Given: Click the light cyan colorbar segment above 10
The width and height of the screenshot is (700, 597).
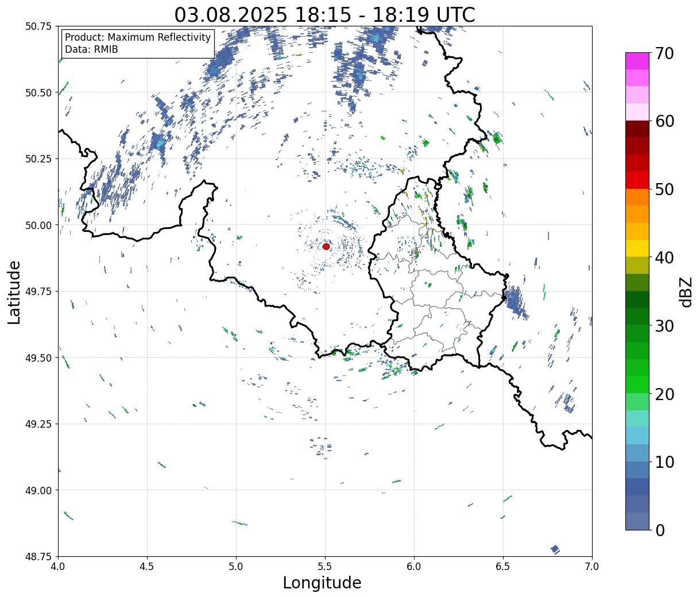Looking at the screenshot, I should tap(637, 436).
